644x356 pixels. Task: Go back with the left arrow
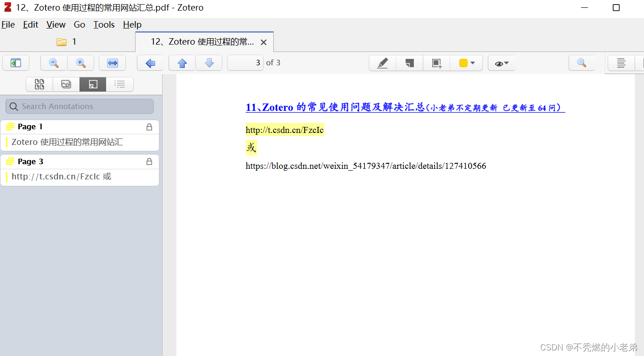tap(150, 63)
